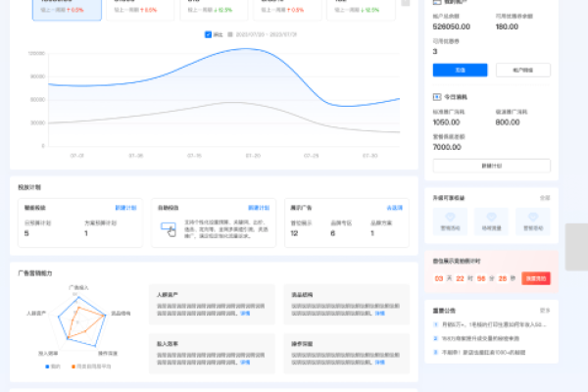Click the outlined button beside the blue recharge button
The width and height of the screenshot is (588, 392).
click(x=523, y=71)
